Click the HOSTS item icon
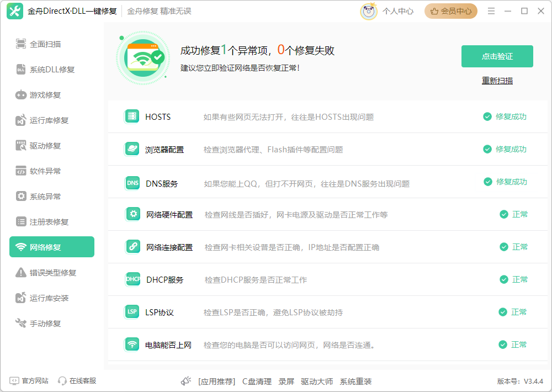The height and width of the screenshot is (392, 552). click(x=132, y=116)
